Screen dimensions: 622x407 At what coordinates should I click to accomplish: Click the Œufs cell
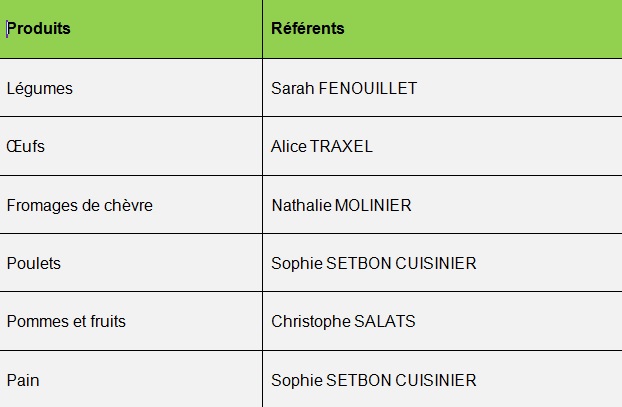[x=131, y=146]
